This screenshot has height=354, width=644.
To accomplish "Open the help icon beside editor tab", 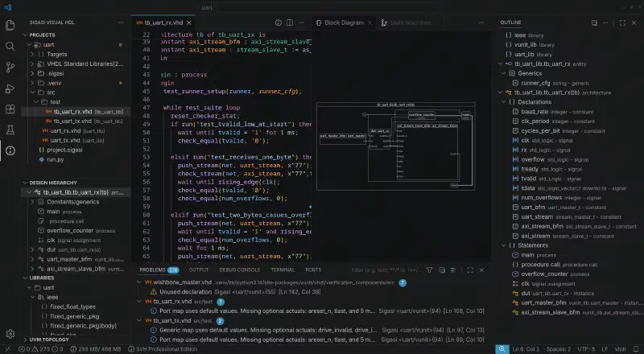I will point(278,23).
